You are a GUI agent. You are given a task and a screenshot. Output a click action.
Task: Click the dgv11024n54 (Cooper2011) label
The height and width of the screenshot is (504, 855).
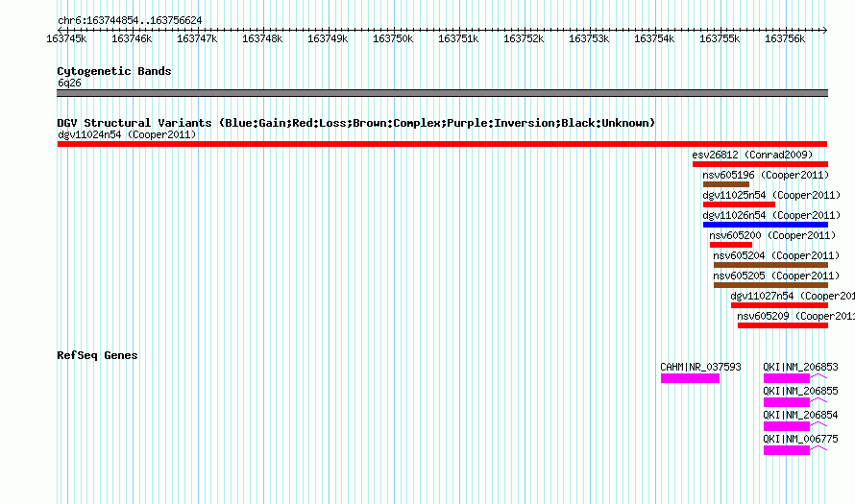click(x=127, y=134)
